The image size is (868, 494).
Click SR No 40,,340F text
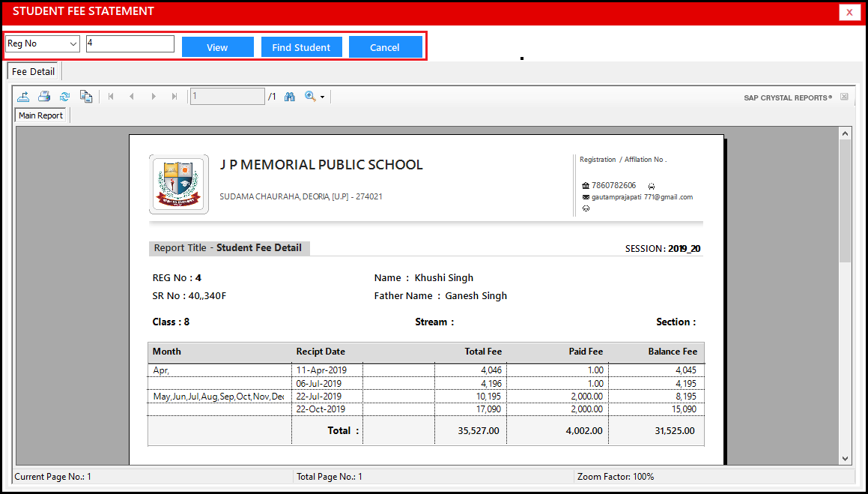point(189,296)
